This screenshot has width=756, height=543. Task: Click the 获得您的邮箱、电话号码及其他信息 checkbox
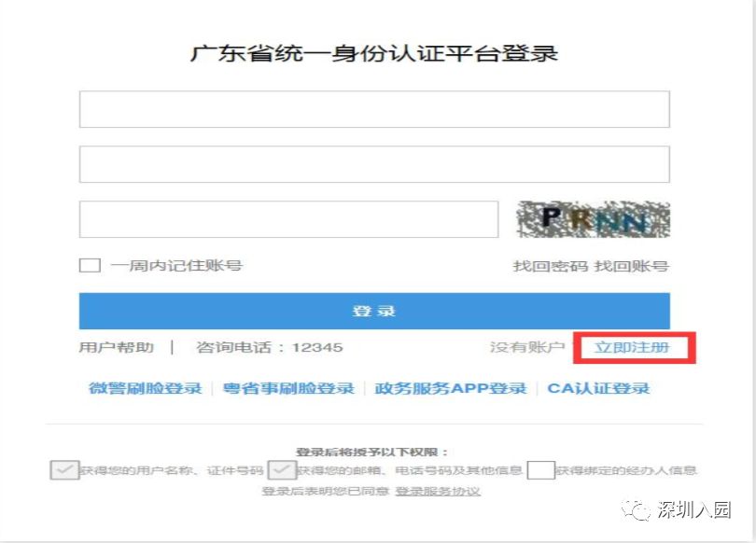click(x=282, y=471)
